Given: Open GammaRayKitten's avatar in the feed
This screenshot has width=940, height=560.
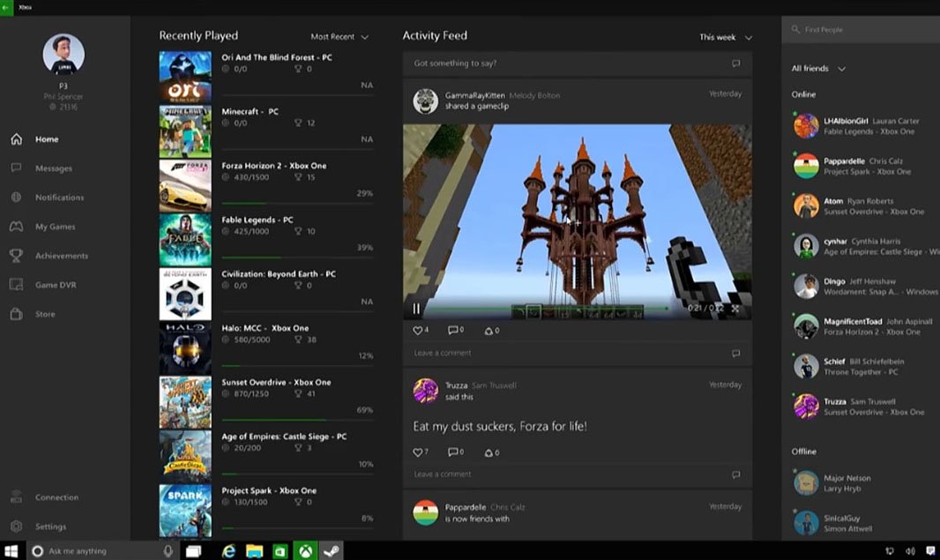Looking at the screenshot, I should click(426, 101).
